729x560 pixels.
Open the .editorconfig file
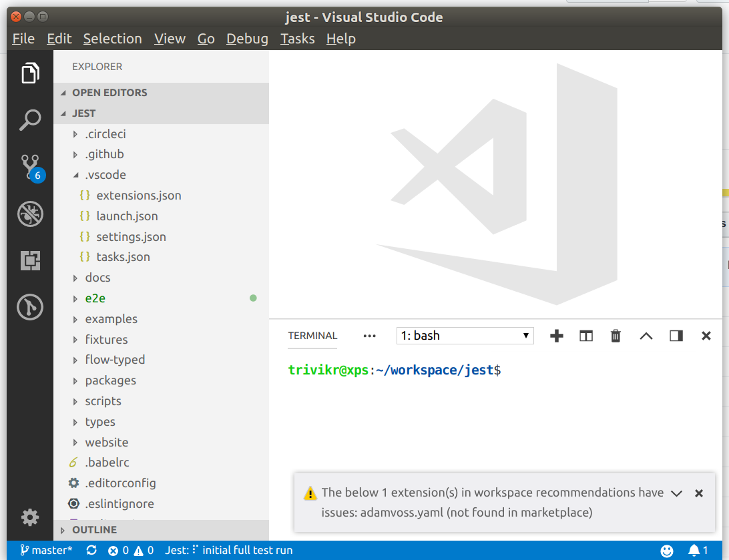coord(161,483)
